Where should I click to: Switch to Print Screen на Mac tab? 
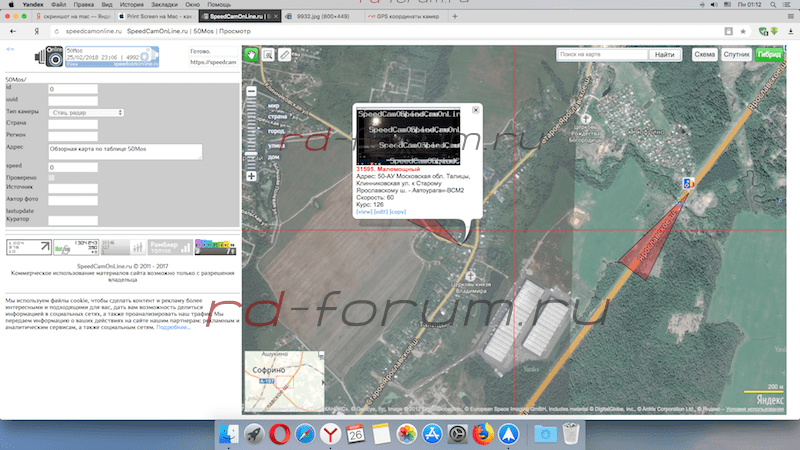[x=156, y=16]
